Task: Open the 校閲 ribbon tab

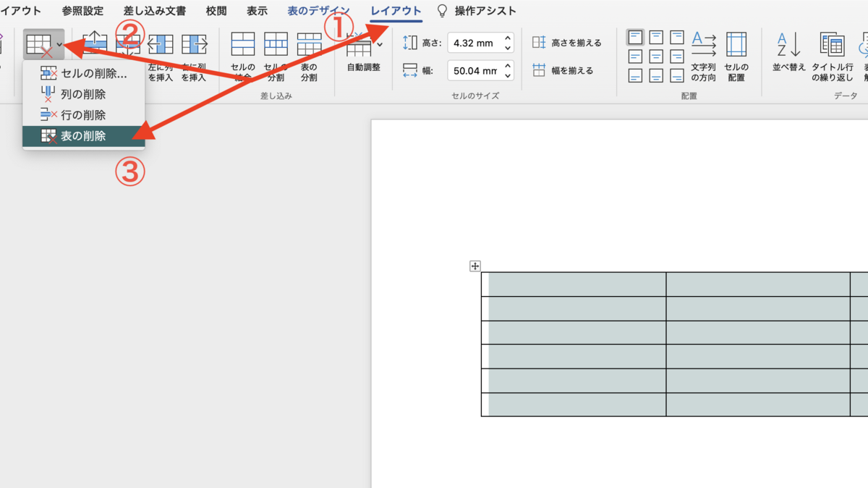Action: point(216,10)
